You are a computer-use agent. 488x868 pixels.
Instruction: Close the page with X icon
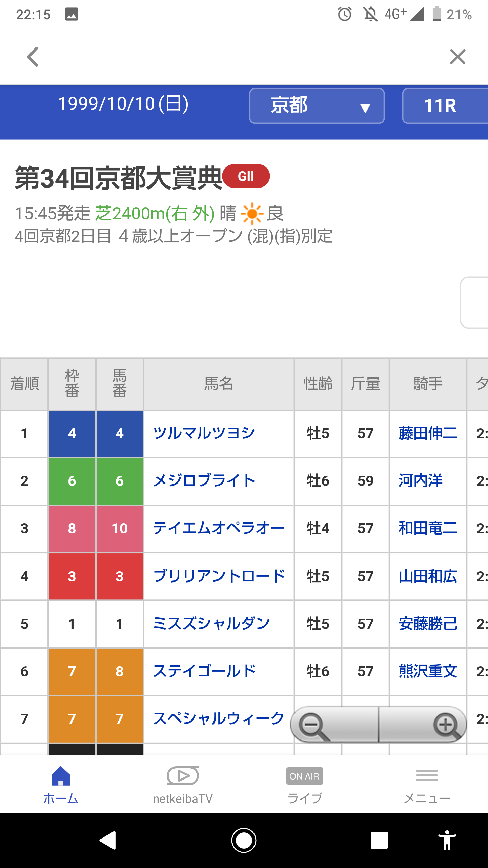457,57
